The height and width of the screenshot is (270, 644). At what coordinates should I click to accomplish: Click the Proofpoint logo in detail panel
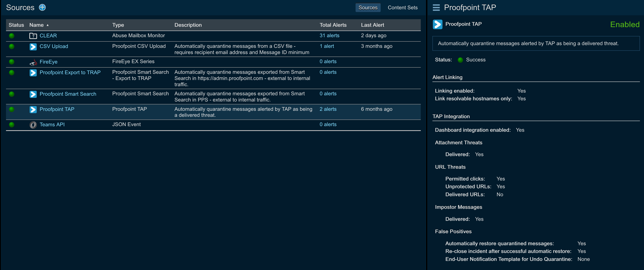437,24
